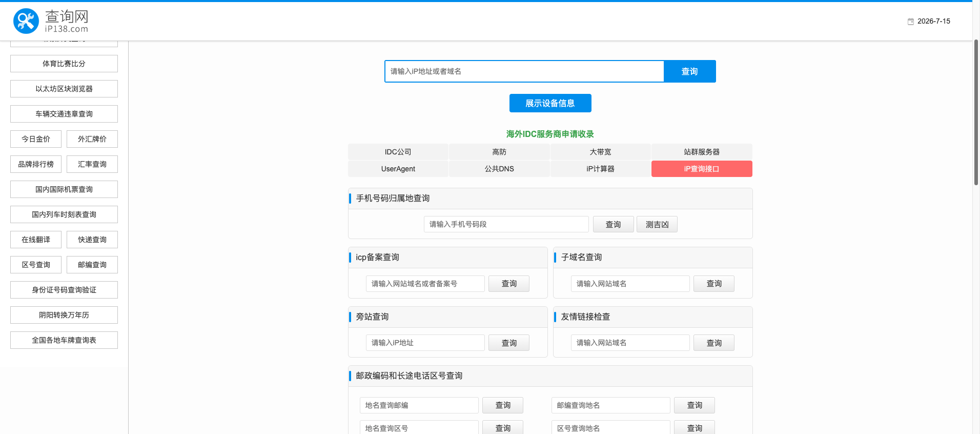Click 查询 in the 友情链接检查 section
The image size is (980, 434).
click(714, 343)
